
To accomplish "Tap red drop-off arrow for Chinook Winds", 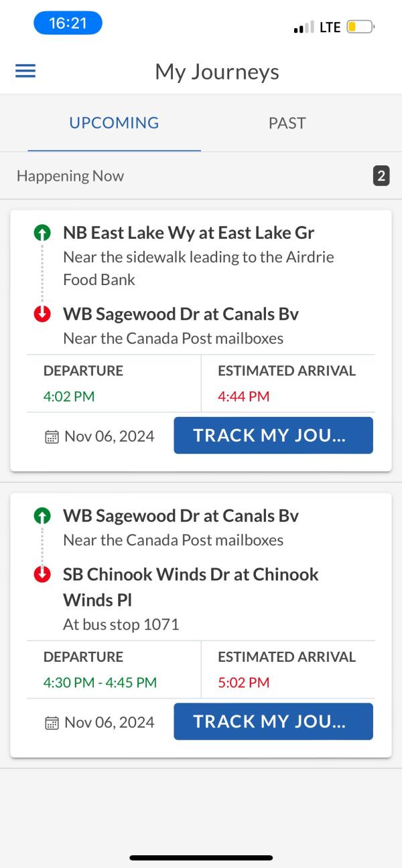I will [42, 574].
